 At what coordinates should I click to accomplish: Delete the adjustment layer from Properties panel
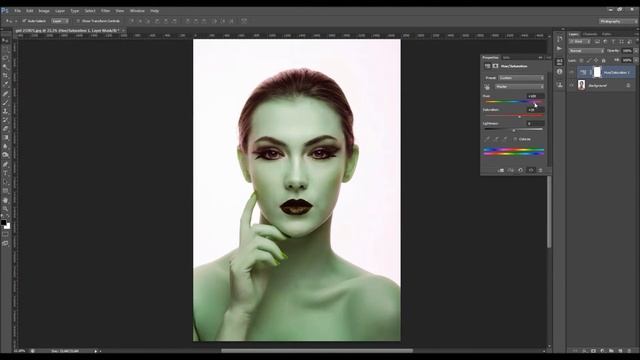pyautogui.click(x=540, y=170)
